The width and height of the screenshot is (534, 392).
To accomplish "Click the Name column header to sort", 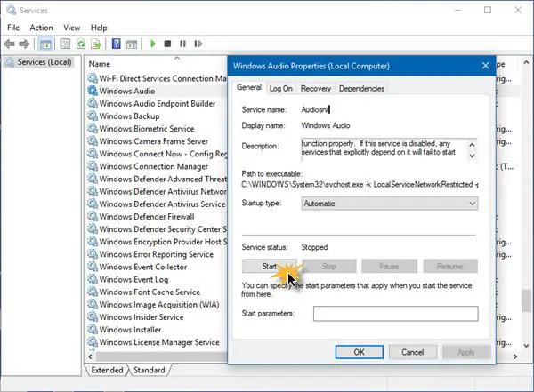I will [100, 64].
